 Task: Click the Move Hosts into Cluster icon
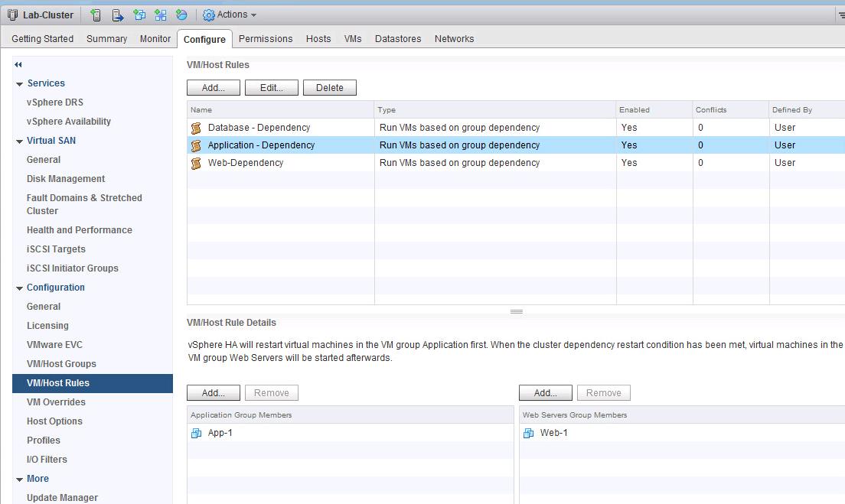coord(118,15)
